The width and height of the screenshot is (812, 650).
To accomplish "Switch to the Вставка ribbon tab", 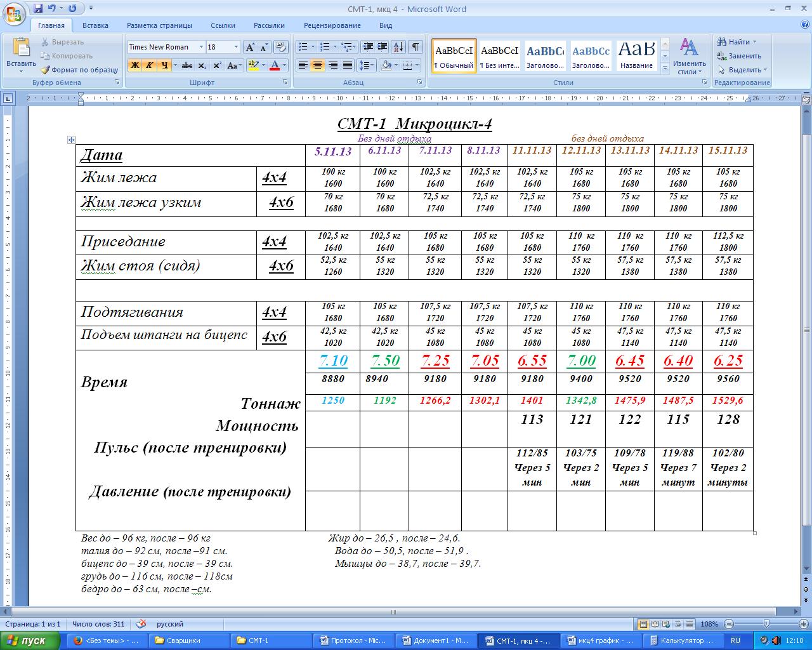I will [x=95, y=25].
